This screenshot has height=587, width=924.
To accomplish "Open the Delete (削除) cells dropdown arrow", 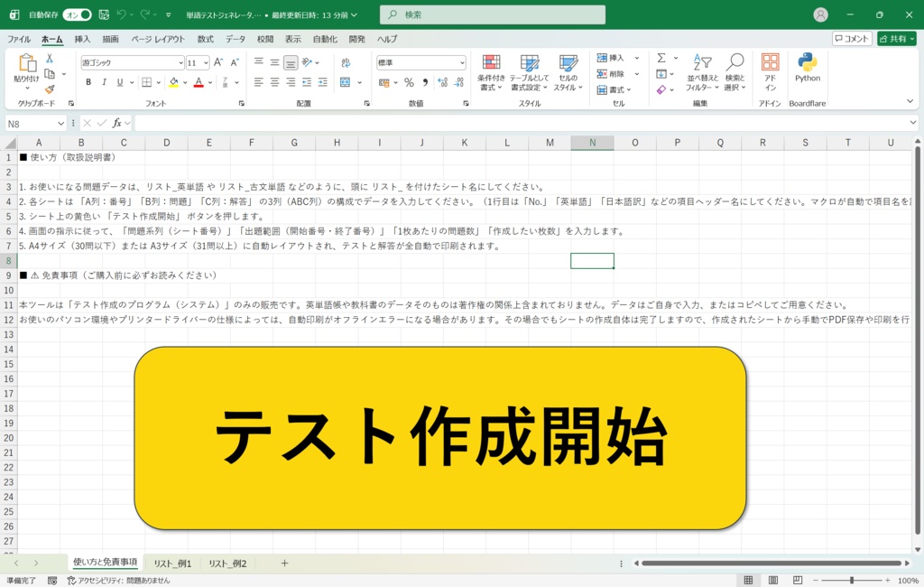I will (x=636, y=74).
